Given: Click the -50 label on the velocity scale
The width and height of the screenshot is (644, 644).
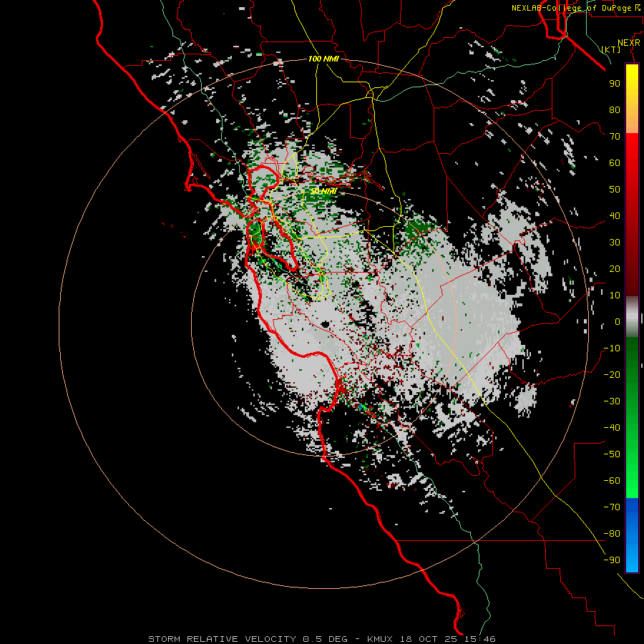Looking at the screenshot, I should click(x=612, y=454).
